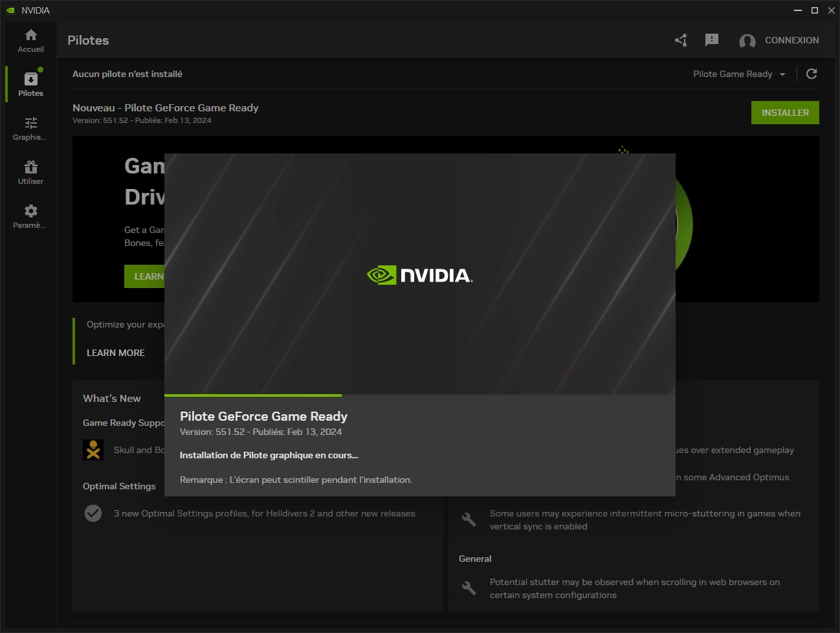Click the share icon in header
The width and height of the screenshot is (840, 633).
[681, 40]
